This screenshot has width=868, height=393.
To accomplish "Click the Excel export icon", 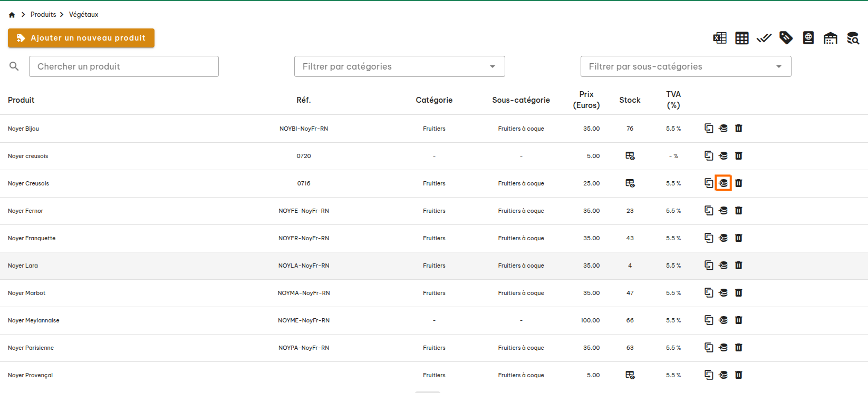I will click(x=720, y=38).
